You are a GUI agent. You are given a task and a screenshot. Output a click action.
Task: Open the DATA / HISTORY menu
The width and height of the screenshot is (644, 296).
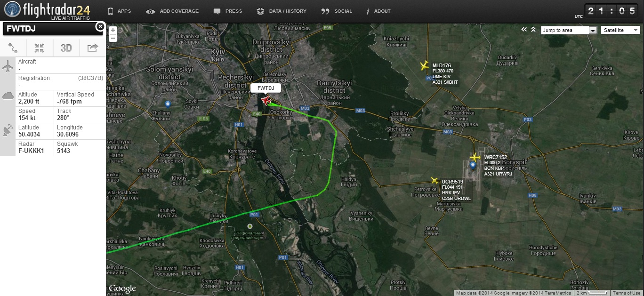282,11
